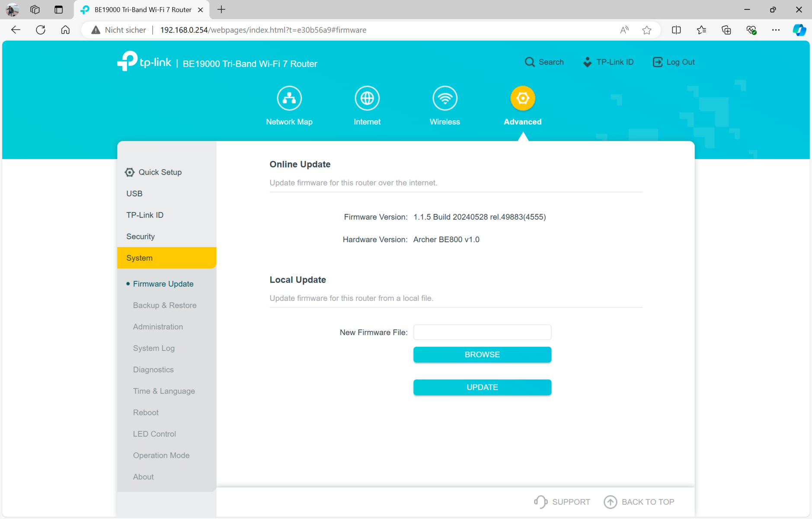Click the BACK TO TOP arrow icon
812x519 pixels.
610,502
